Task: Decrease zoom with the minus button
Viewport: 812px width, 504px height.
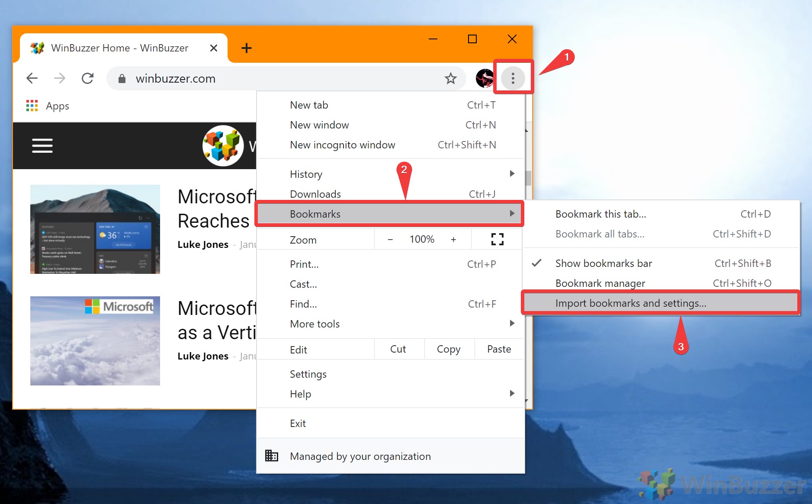Action: [390, 239]
